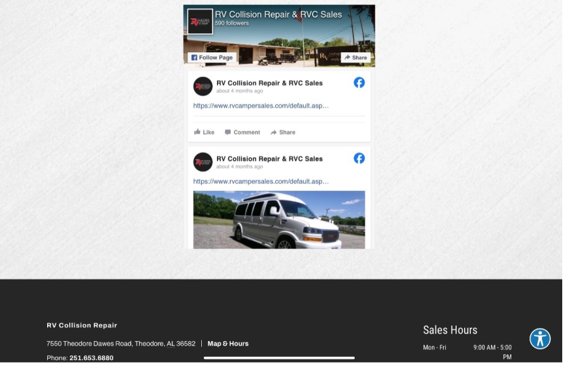
Task: Click second post's profile avatar
Action: 203,162
